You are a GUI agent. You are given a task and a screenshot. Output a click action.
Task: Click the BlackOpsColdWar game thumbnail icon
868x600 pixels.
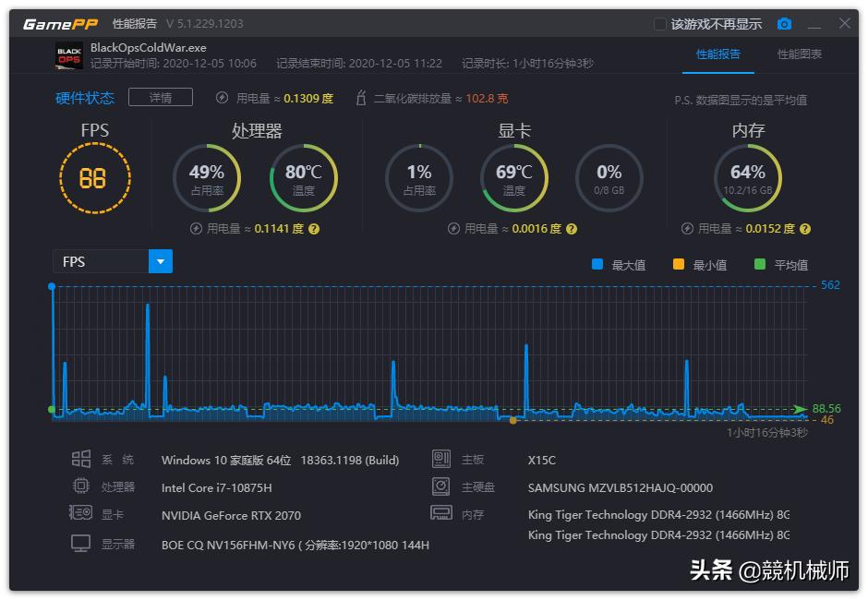[x=70, y=55]
